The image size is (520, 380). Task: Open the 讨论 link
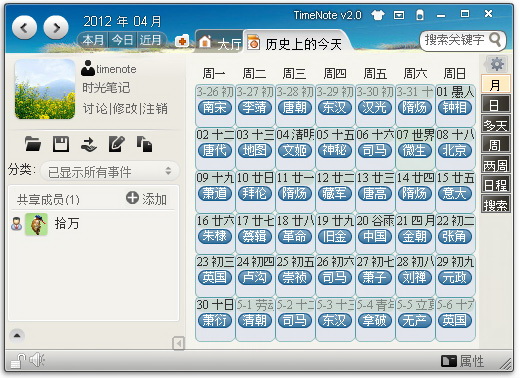95,109
